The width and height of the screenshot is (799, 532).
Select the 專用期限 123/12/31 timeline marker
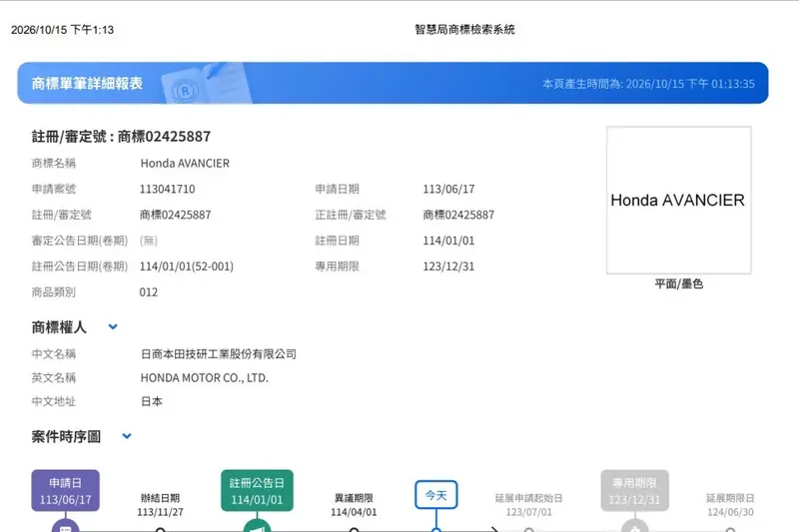coord(634,491)
